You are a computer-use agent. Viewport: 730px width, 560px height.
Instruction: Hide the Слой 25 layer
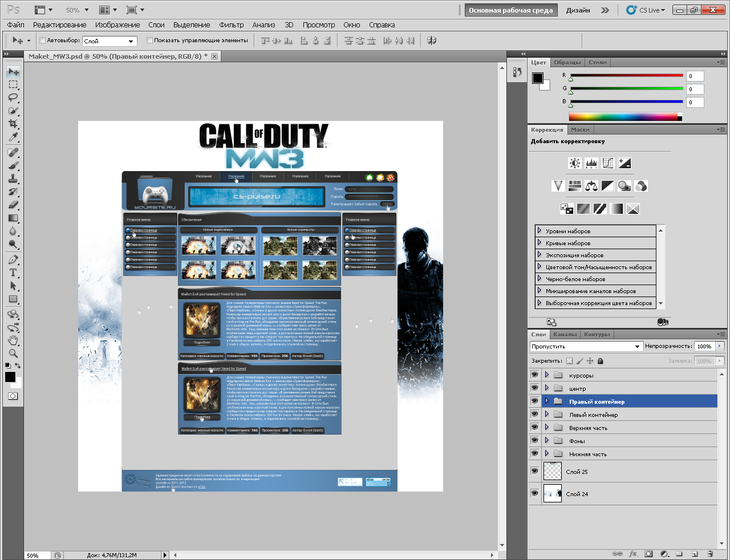[x=534, y=471]
